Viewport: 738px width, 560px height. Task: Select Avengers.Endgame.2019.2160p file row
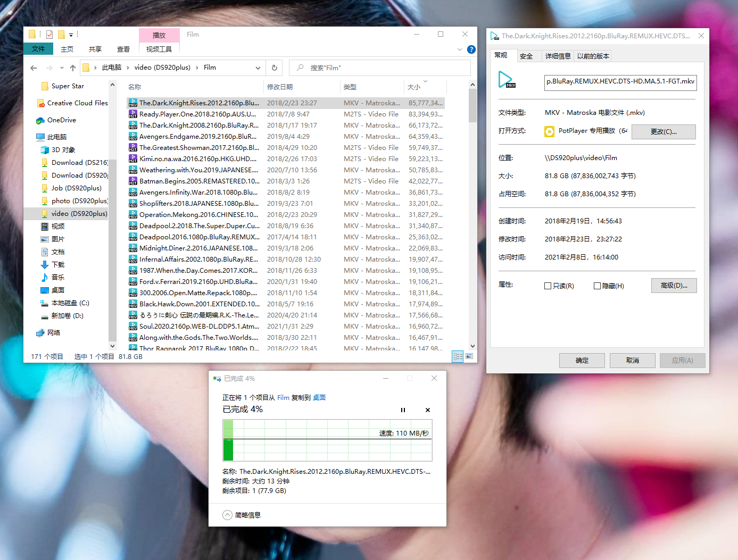pos(286,137)
